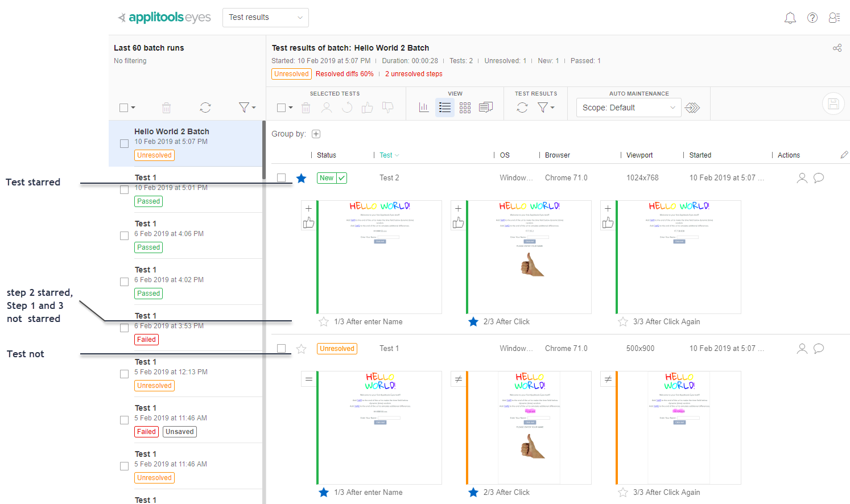Switch to bar chart view
The image size is (850, 504).
pos(424,108)
